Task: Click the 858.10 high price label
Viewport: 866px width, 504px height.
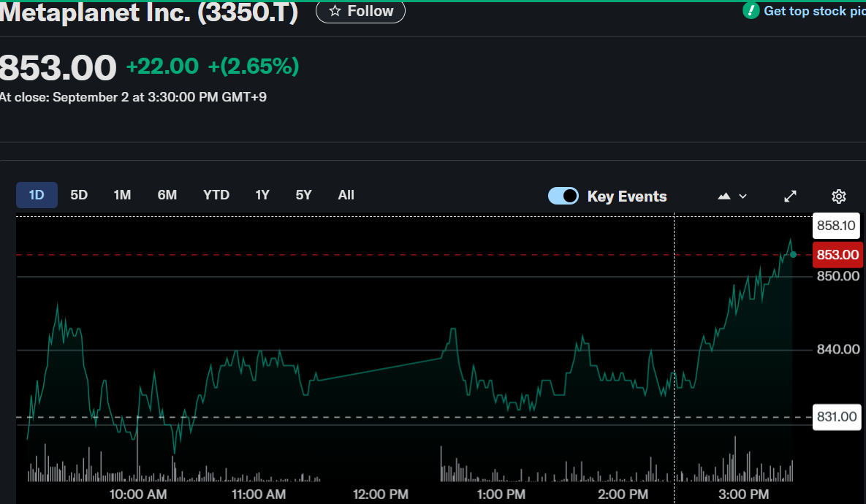Action: coord(836,225)
